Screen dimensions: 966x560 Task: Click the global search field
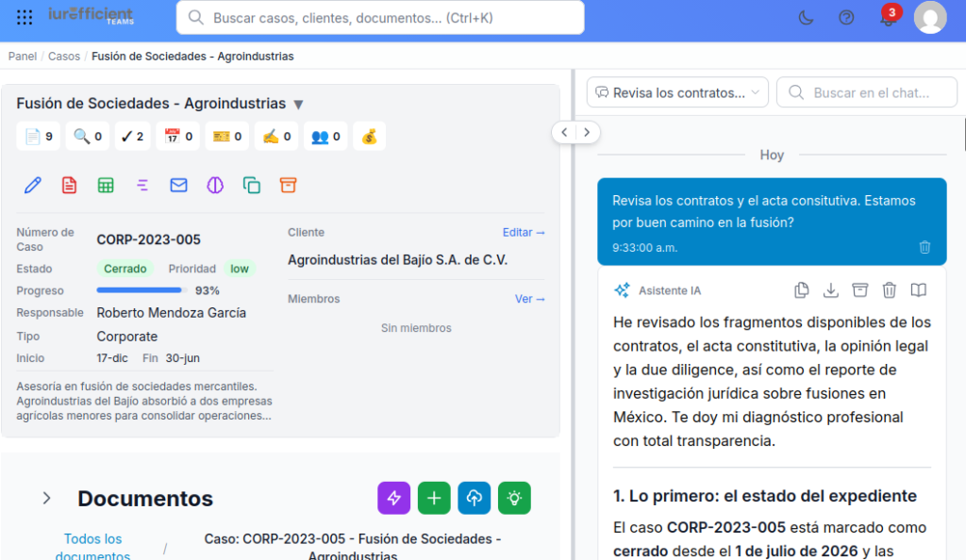pyautogui.click(x=380, y=18)
